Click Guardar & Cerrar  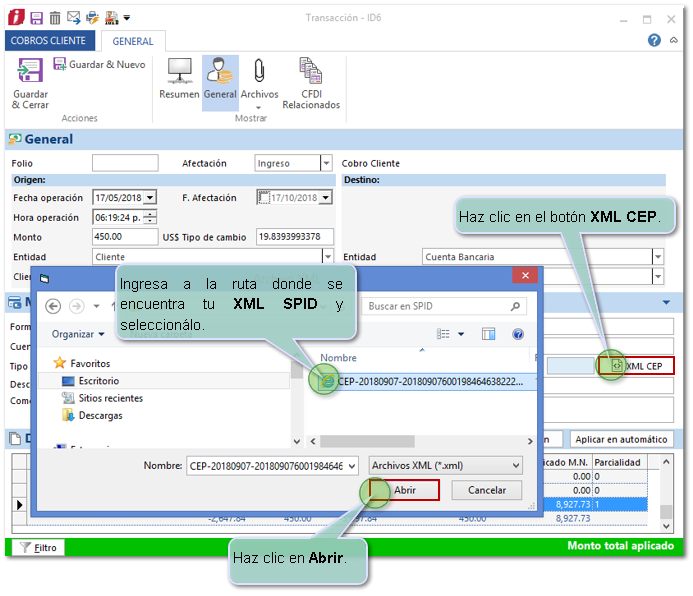coord(30,84)
